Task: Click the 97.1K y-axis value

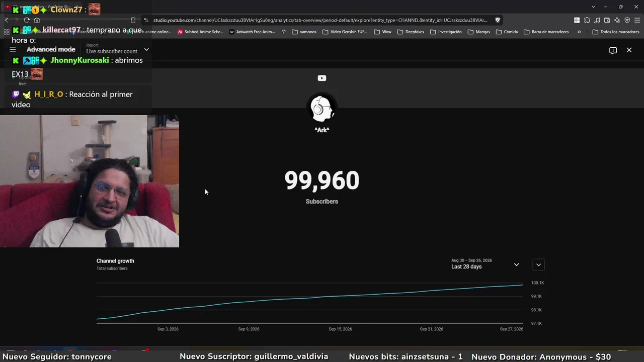Action: click(x=536, y=323)
